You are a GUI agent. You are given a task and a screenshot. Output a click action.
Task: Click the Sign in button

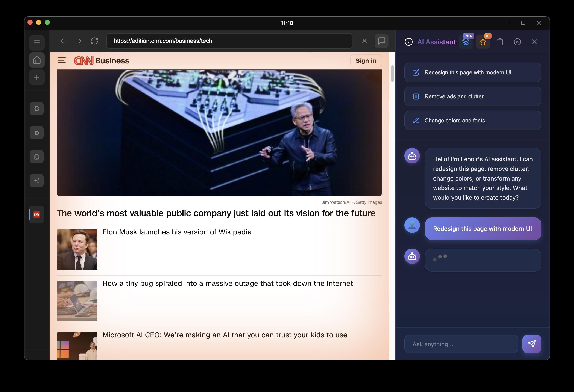[x=366, y=61]
